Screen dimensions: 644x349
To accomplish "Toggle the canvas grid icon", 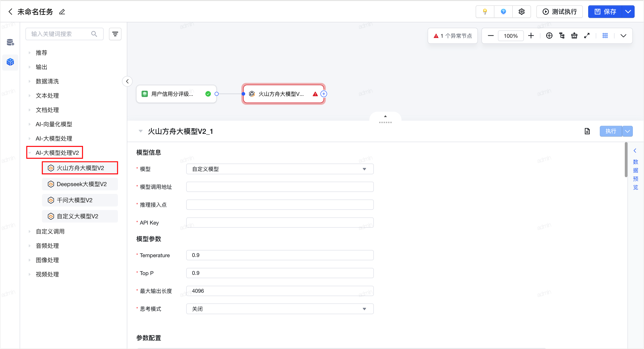I will point(605,36).
